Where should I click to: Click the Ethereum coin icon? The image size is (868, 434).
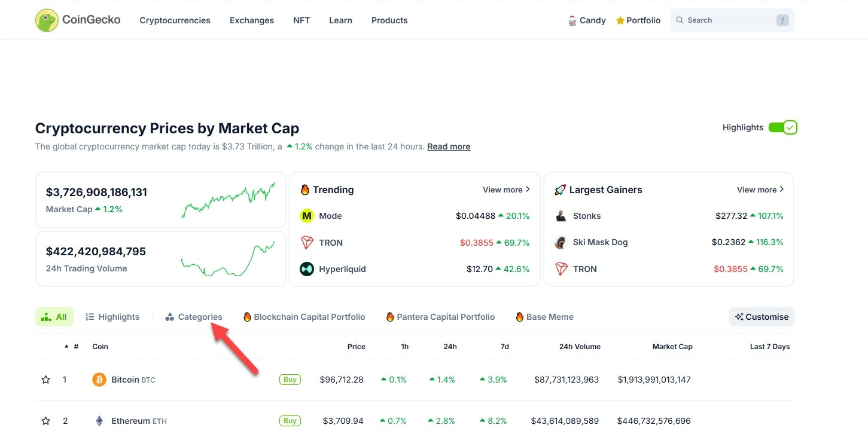pyautogui.click(x=99, y=421)
